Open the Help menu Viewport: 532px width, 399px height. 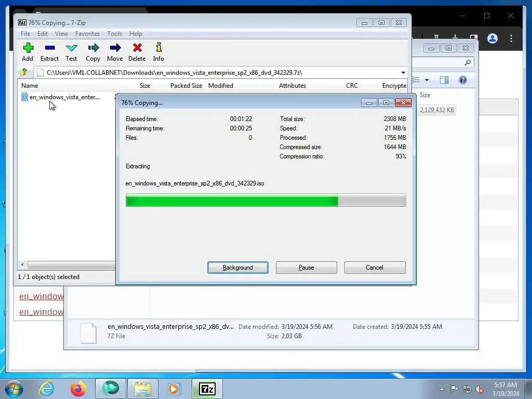click(x=136, y=34)
